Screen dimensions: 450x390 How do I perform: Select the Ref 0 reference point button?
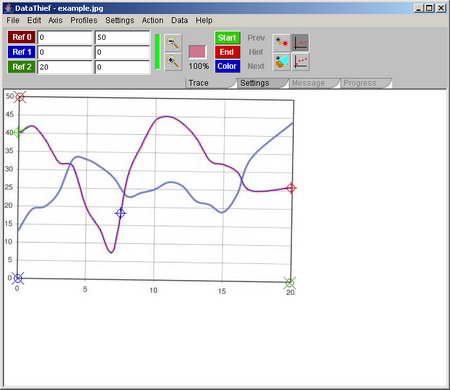(22, 37)
